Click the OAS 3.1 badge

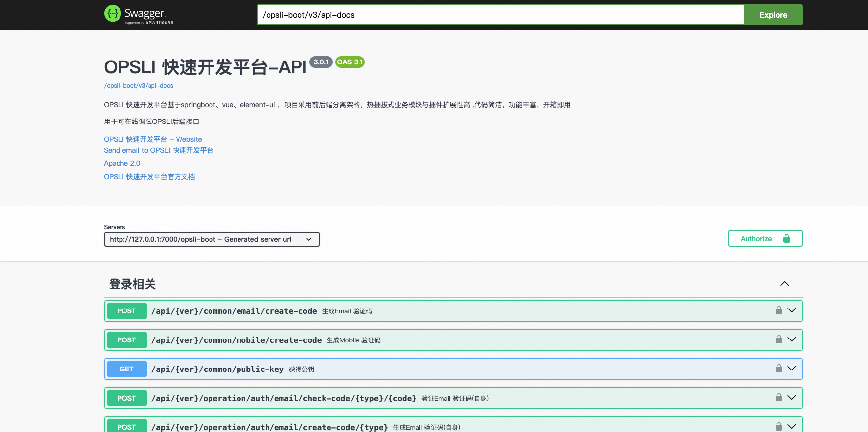coord(350,62)
